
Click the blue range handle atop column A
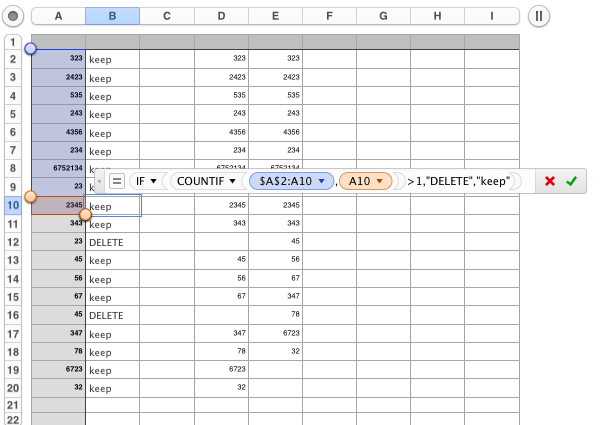pyautogui.click(x=30, y=49)
